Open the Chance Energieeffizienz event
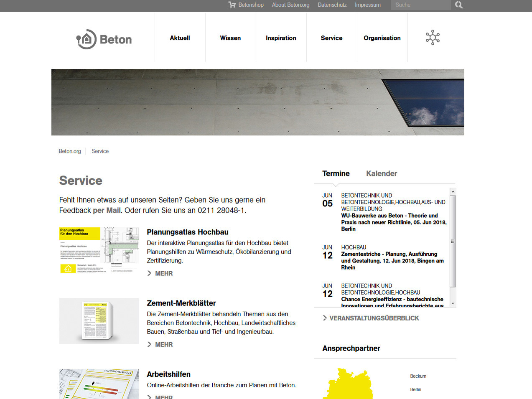 point(392,302)
